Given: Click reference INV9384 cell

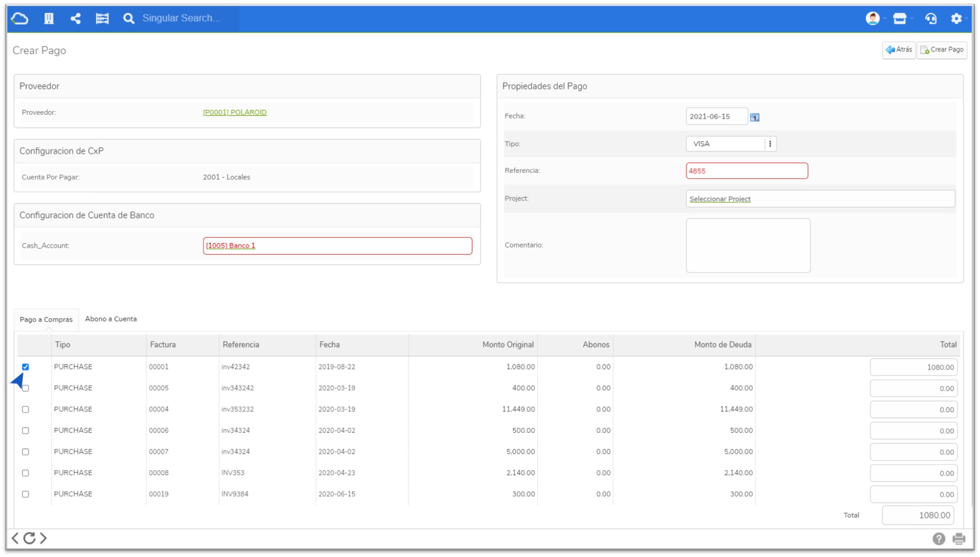Looking at the screenshot, I should point(235,495).
